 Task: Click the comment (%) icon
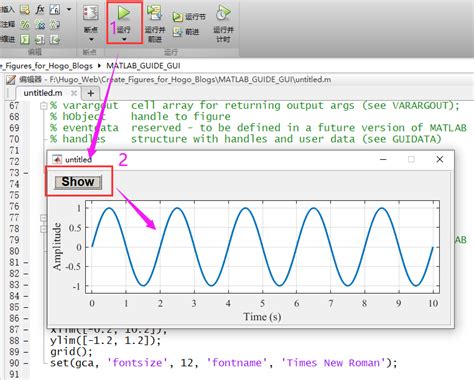(25, 25)
